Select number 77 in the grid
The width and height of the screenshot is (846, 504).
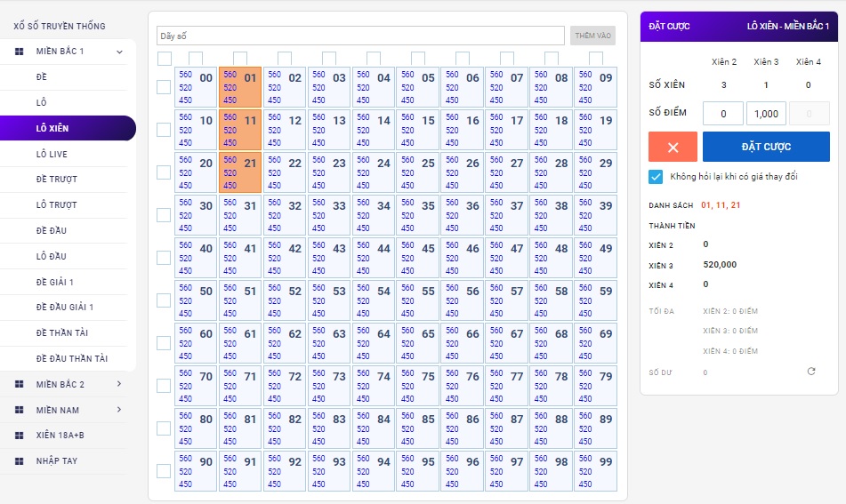pyautogui.click(x=507, y=386)
